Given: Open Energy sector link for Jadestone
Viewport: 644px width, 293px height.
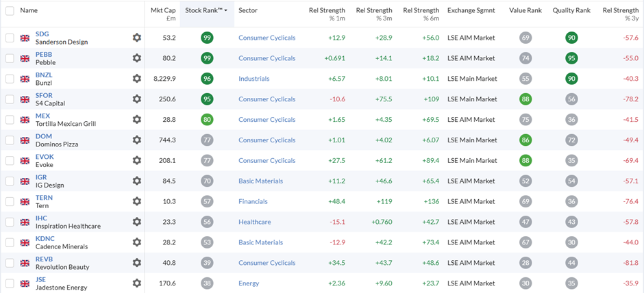Looking at the screenshot, I should click(x=249, y=283).
